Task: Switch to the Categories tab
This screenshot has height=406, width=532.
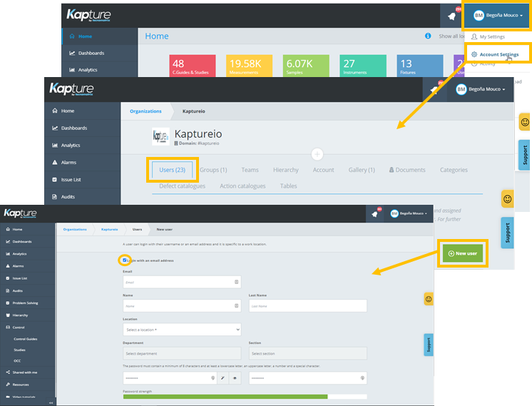Action: [x=454, y=170]
